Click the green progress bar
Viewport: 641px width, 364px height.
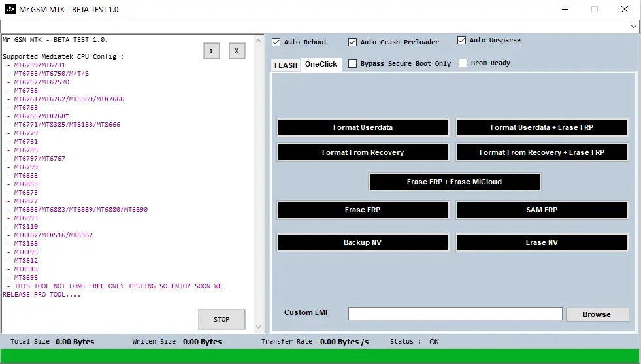[320, 356]
